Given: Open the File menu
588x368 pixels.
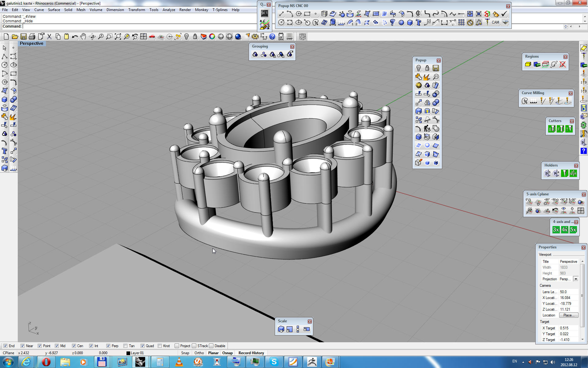Looking at the screenshot, I should 5,10.
